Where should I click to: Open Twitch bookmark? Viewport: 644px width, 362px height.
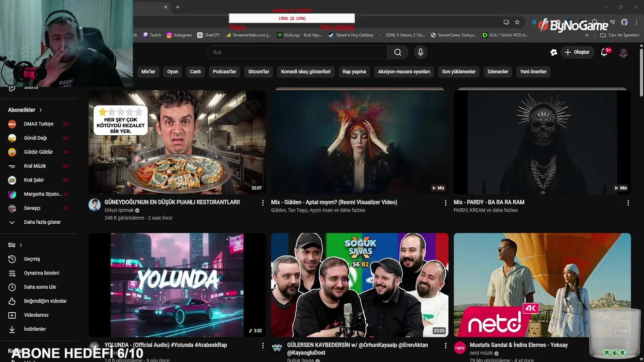tap(152, 35)
